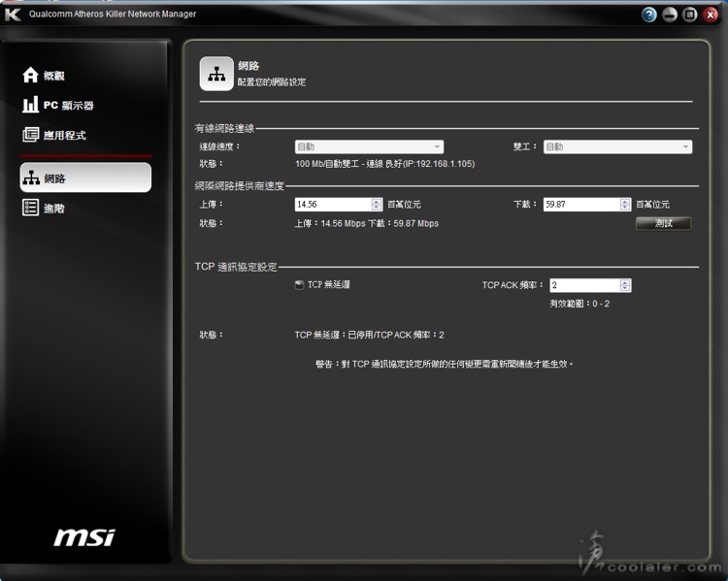Click the TCP ACK 頻率 spinner arrows
The image size is (728, 581).
625,285
